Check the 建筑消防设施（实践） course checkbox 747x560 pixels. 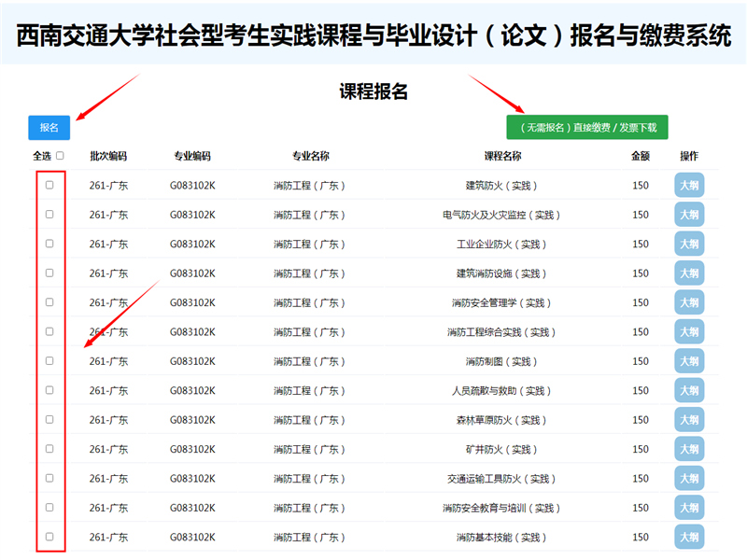tap(49, 273)
